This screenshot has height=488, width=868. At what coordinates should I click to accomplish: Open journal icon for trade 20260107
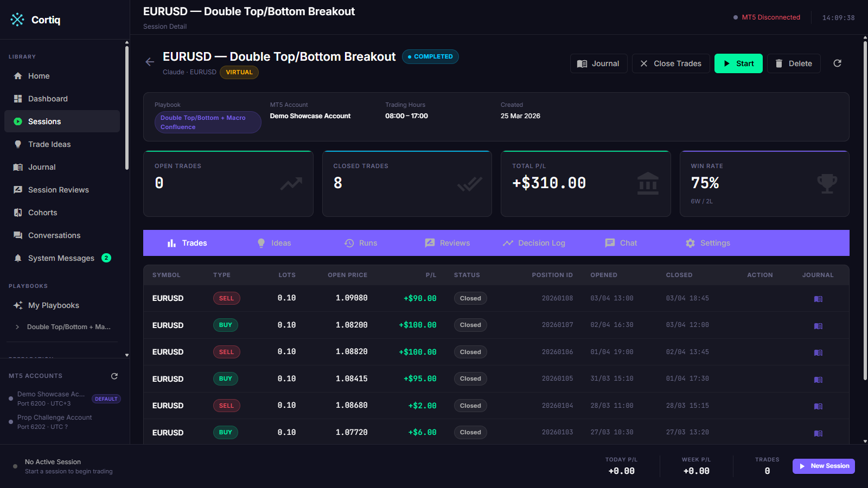[818, 326]
